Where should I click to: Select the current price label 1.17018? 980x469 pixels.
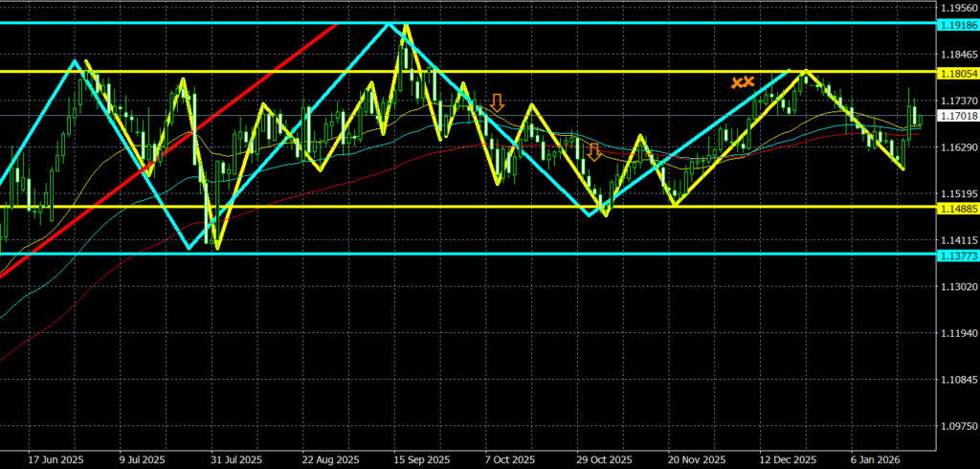pos(957,116)
